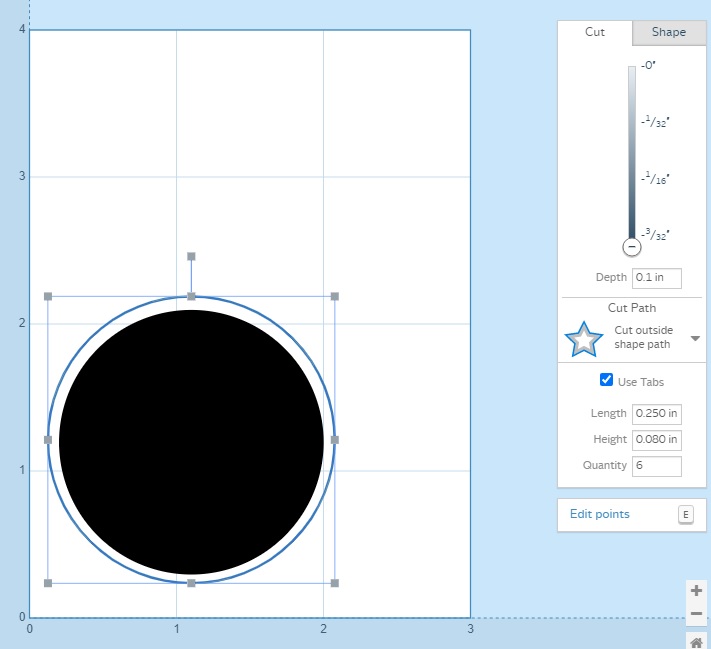Image resolution: width=711 pixels, height=649 pixels.
Task: Click the tab Length field
Action: coord(656,413)
